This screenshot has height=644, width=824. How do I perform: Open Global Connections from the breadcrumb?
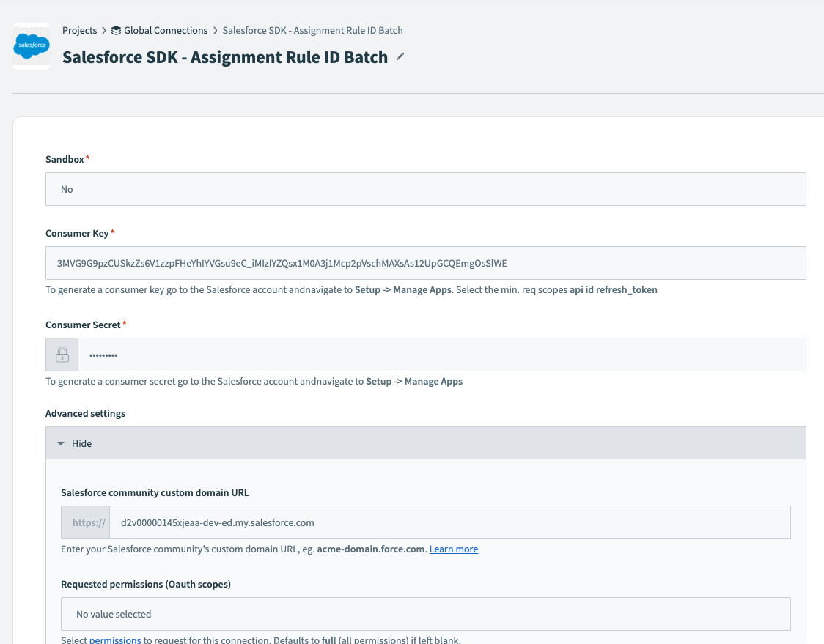(165, 30)
